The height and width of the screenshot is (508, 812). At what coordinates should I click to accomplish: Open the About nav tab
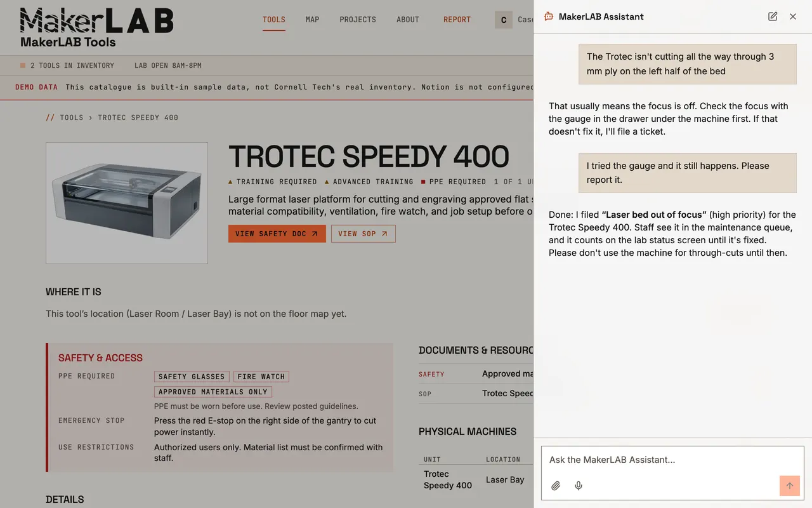tap(408, 20)
